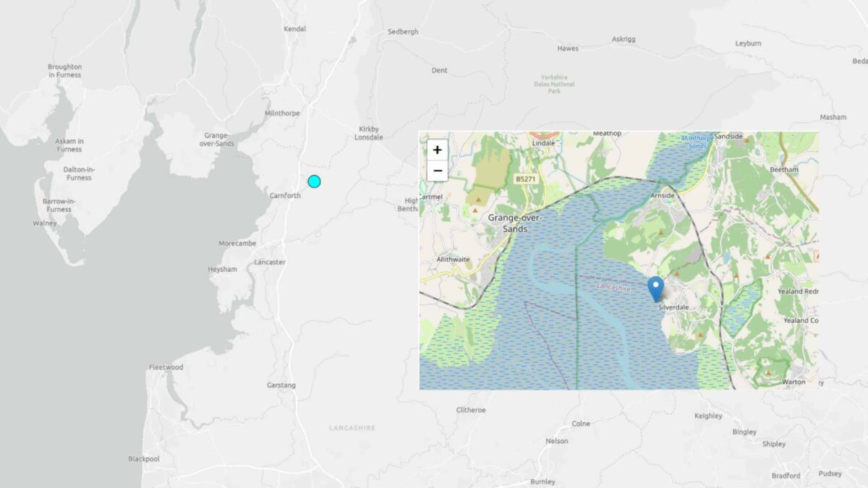Click the Silverdale town label
Viewport: 868px width, 488px height.
pyautogui.click(x=673, y=307)
